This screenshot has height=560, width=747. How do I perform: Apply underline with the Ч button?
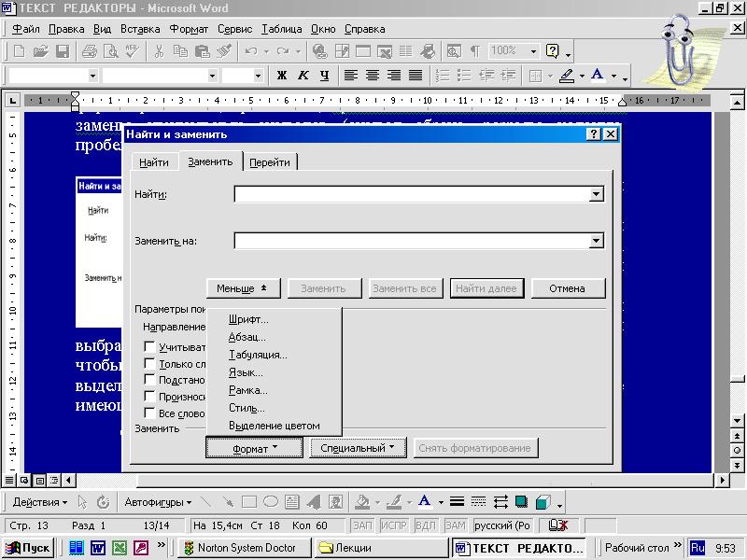click(x=324, y=76)
